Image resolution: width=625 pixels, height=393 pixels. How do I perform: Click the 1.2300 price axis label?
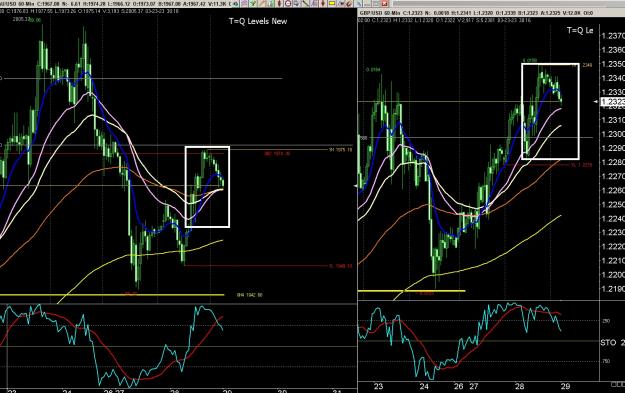click(x=613, y=134)
